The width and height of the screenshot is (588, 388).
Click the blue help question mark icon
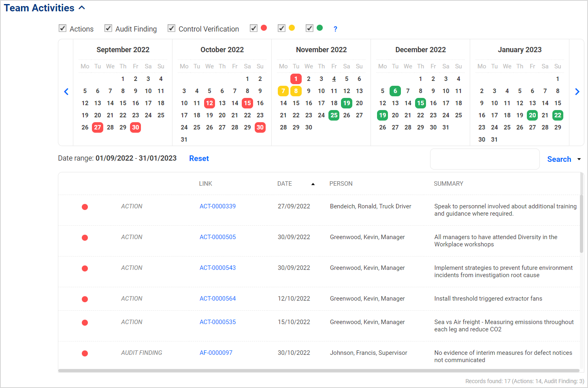click(x=335, y=29)
